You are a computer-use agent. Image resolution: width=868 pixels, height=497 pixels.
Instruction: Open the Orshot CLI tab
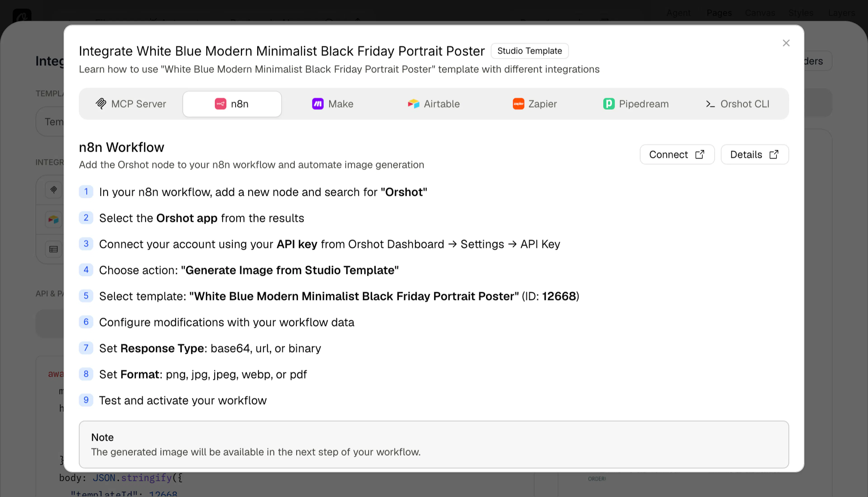tap(737, 104)
